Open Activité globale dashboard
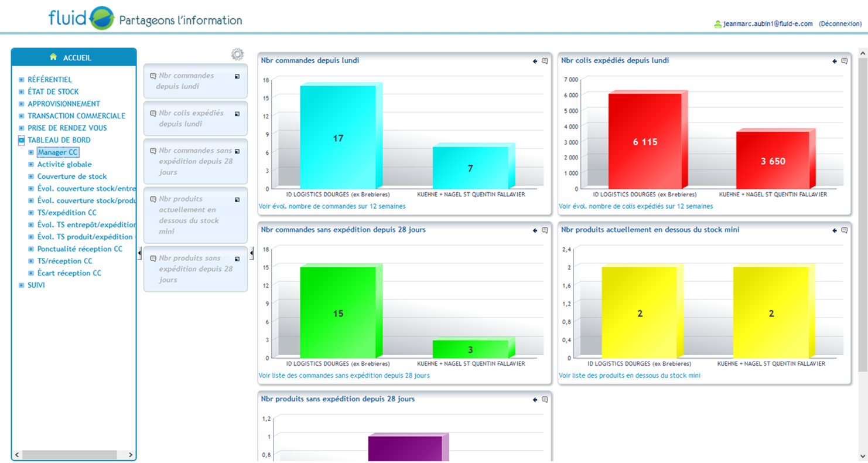This screenshot has height=463, width=868. (64, 165)
